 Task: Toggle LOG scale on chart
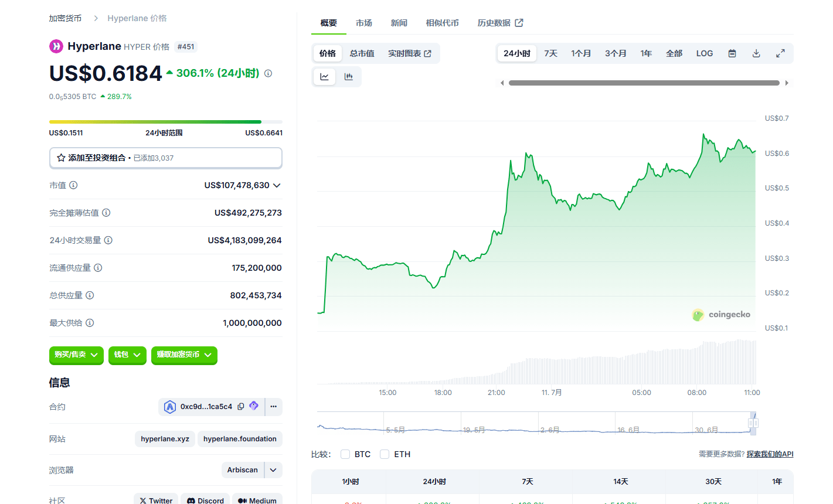(x=705, y=53)
